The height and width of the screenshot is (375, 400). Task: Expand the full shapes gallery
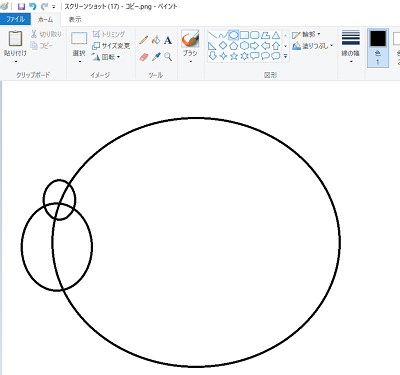pyautogui.click(x=285, y=57)
